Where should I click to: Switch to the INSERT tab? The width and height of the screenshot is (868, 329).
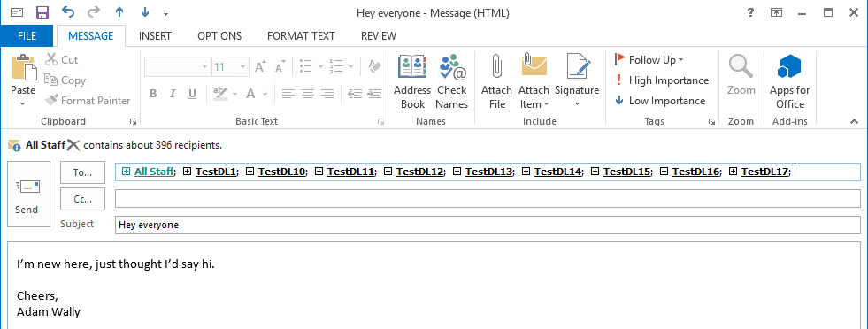pos(155,36)
